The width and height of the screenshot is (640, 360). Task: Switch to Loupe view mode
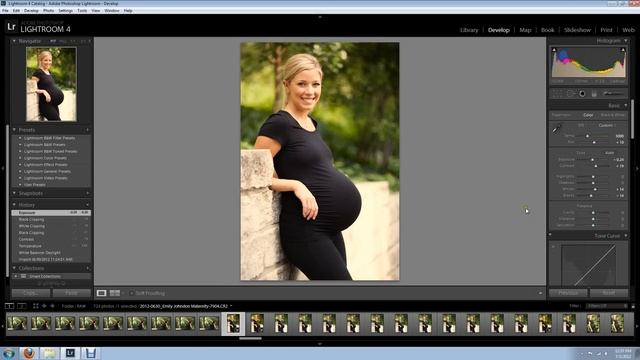point(101,293)
